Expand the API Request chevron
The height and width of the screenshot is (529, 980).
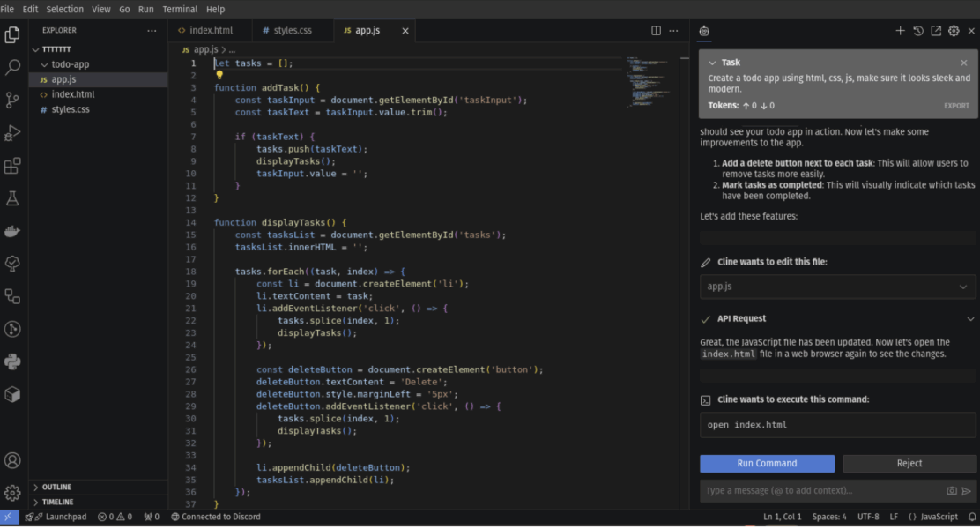click(x=970, y=319)
